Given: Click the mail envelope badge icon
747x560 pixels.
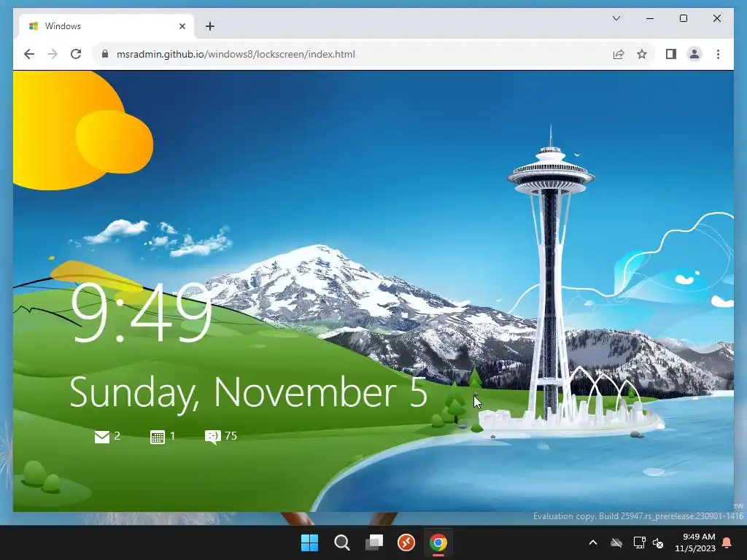Looking at the screenshot, I should pos(102,437).
